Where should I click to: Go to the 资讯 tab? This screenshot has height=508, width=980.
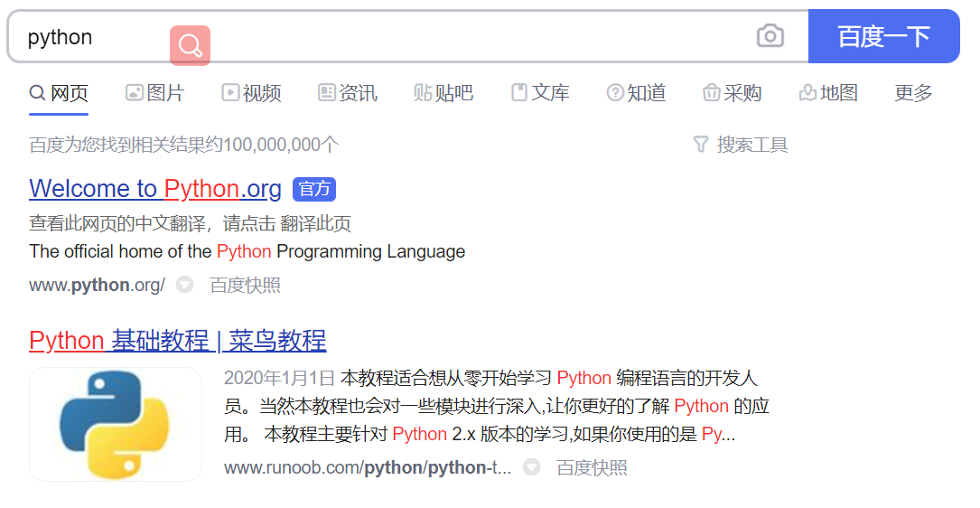[x=348, y=93]
